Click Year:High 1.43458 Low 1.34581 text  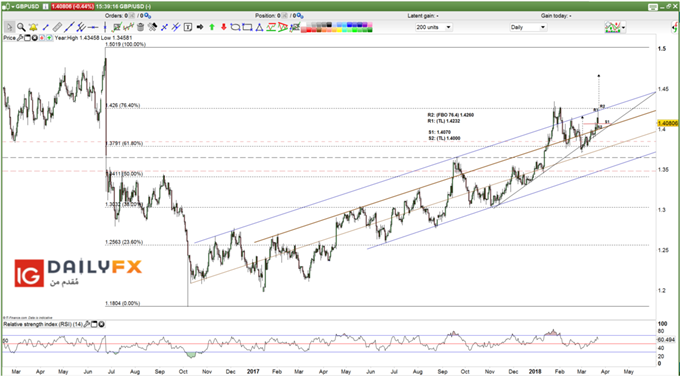tap(93, 38)
